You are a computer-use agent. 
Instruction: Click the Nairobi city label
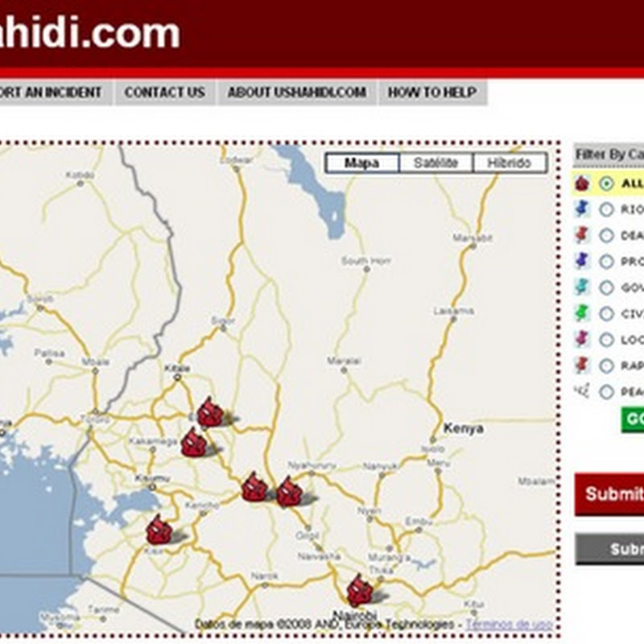tap(355, 616)
